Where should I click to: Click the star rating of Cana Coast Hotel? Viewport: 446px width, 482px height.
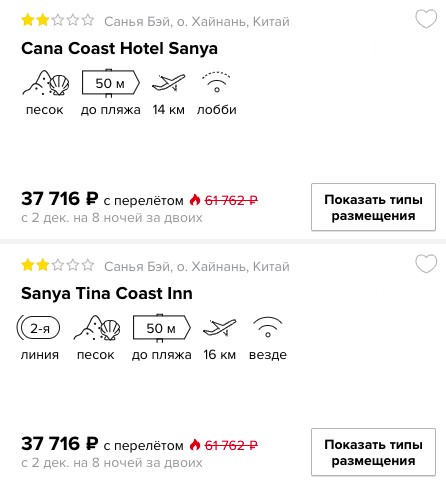pos(58,20)
